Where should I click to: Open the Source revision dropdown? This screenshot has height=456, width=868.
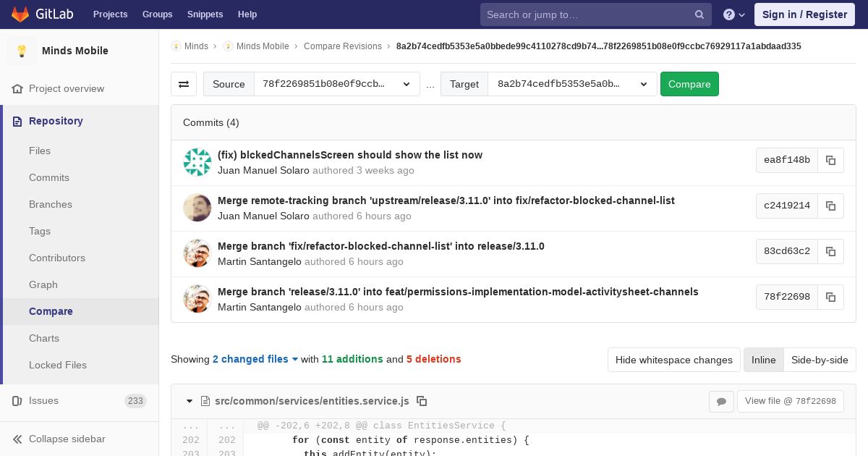(337, 84)
